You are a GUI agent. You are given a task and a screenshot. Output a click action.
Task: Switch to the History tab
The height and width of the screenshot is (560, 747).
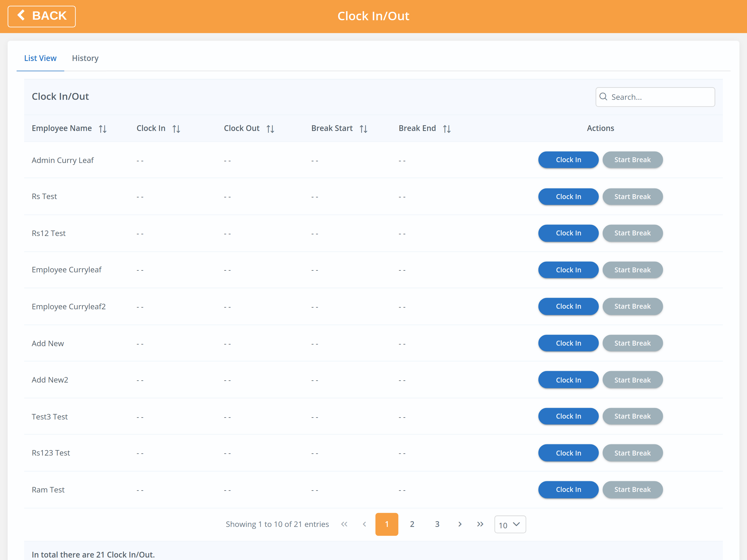coord(85,58)
